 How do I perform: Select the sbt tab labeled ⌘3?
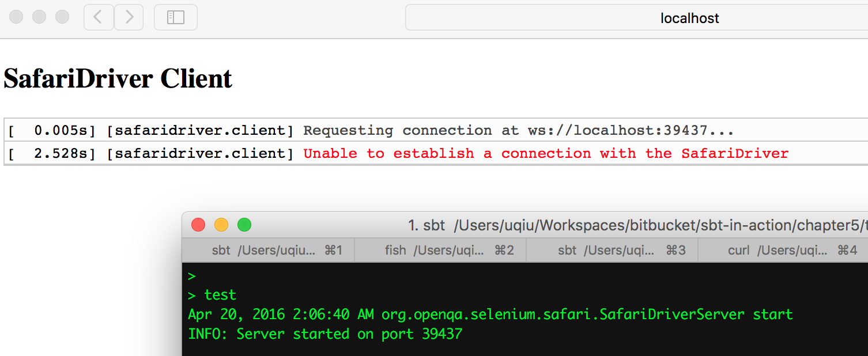tap(612, 251)
